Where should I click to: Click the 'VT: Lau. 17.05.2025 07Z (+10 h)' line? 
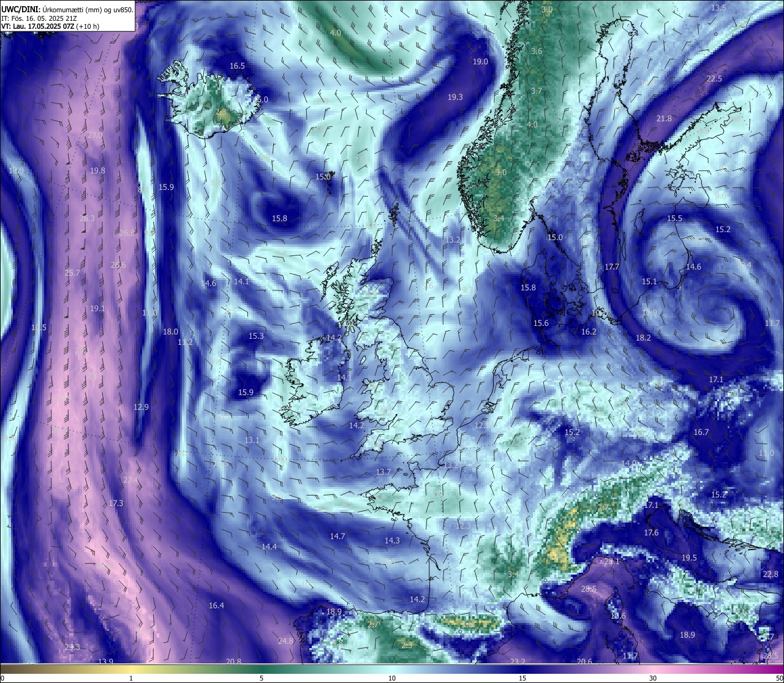[50, 26]
